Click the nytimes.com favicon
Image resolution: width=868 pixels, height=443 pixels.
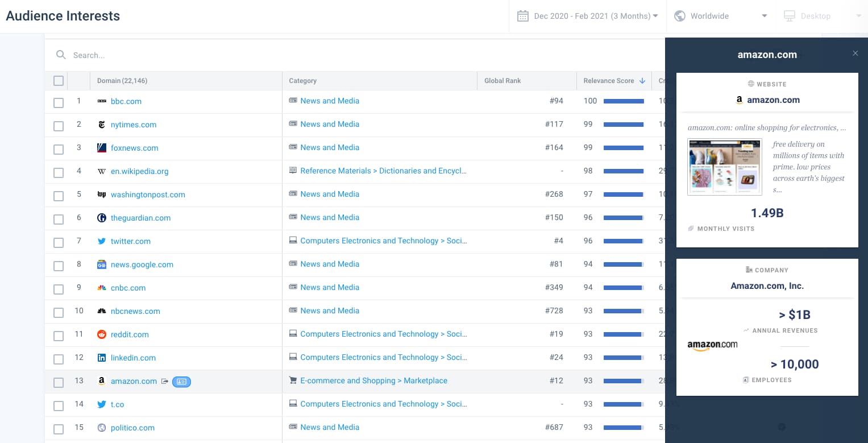[102, 125]
